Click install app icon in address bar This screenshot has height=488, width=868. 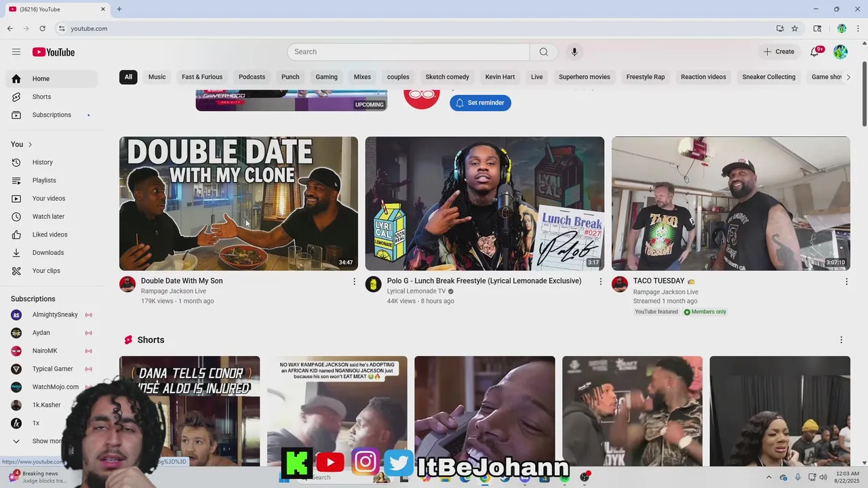780,28
